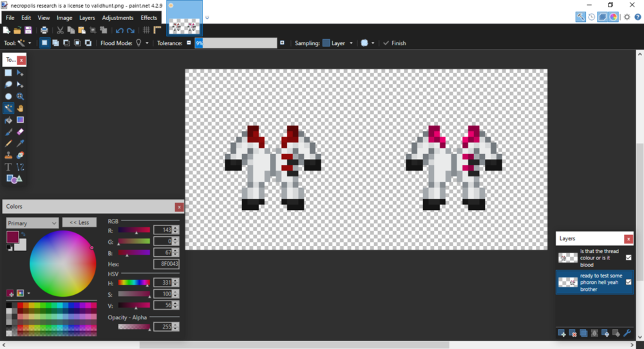Toggle pixel grid display in toolbar

pyautogui.click(x=146, y=30)
